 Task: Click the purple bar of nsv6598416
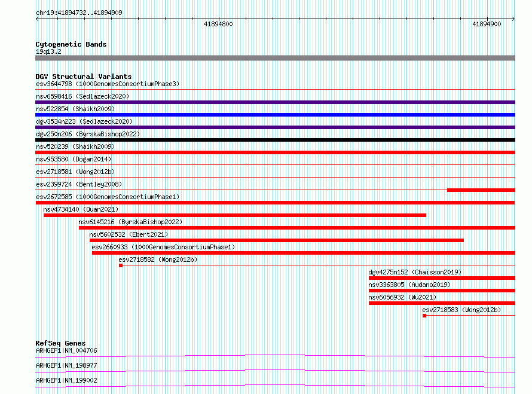275,102
